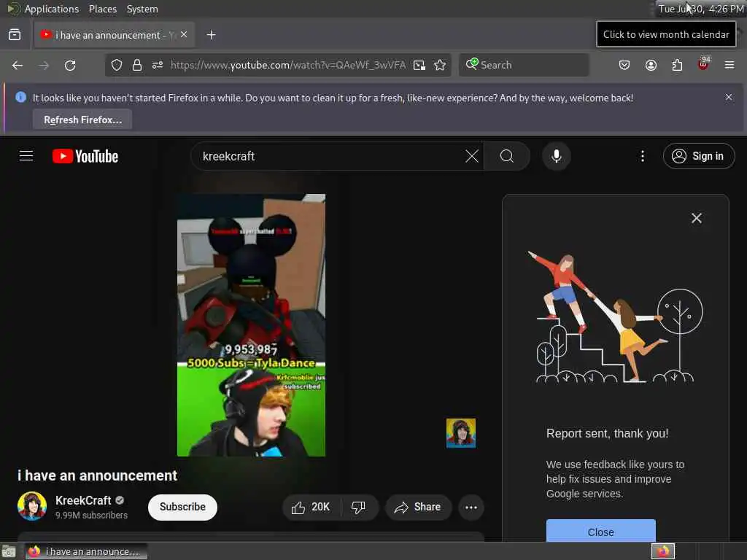Click the channel watermark in the player
The width and height of the screenshot is (747, 560).
(x=461, y=433)
